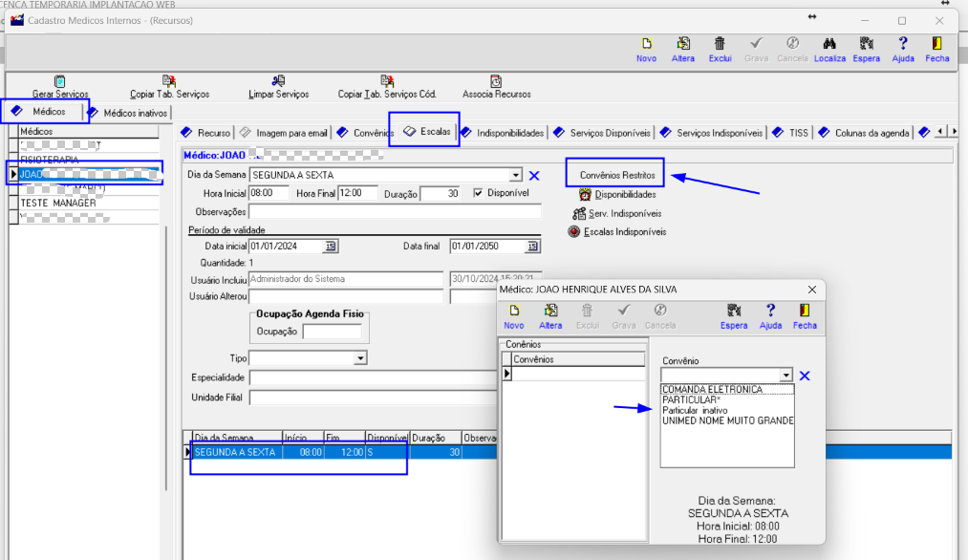Click the Hora Final field
This screenshot has height=560, width=968.
[357, 193]
